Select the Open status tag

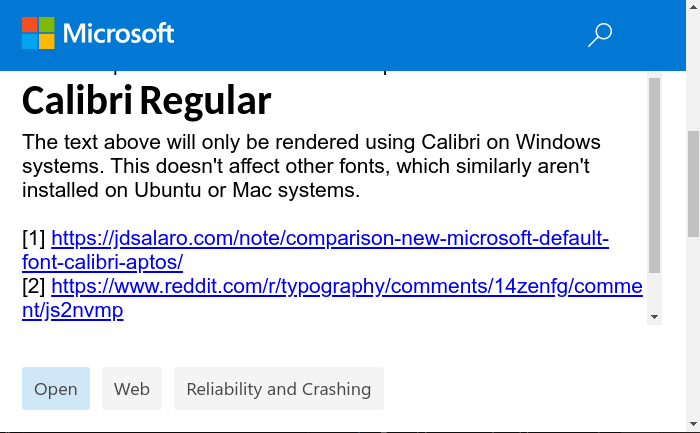(56, 388)
